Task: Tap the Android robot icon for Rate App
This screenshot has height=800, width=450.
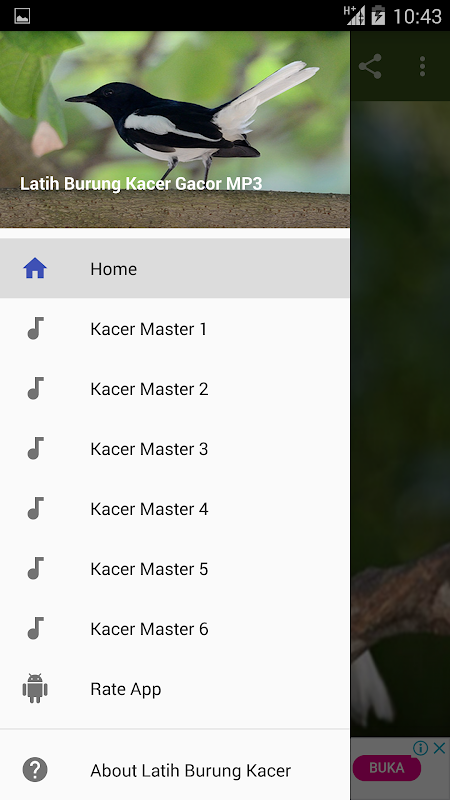Action: point(35,688)
